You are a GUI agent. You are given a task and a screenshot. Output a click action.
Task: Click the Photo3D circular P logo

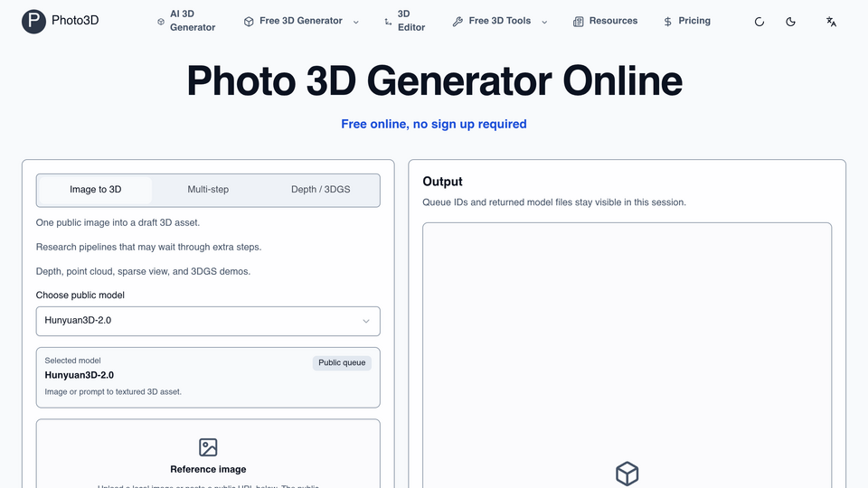click(33, 21)
